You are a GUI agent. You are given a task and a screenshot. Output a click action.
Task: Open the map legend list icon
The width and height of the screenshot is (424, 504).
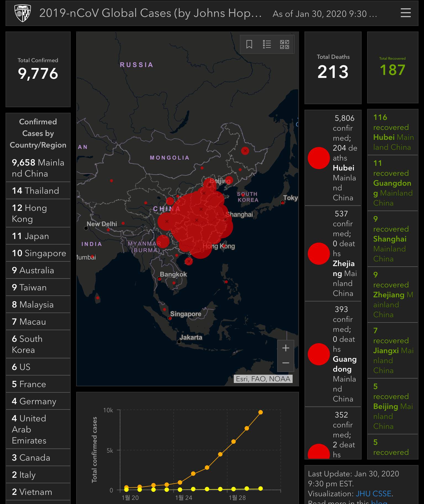[x=267, y=44]
